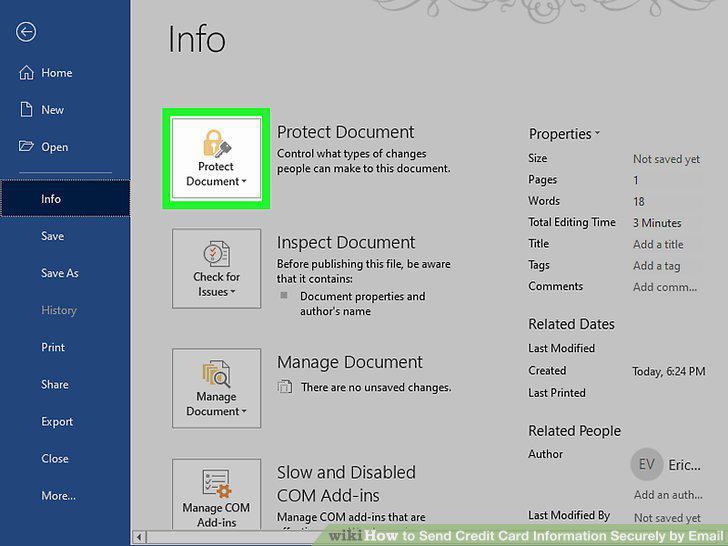Click the horizontal scrollbar left arrow

coord(139,537)
